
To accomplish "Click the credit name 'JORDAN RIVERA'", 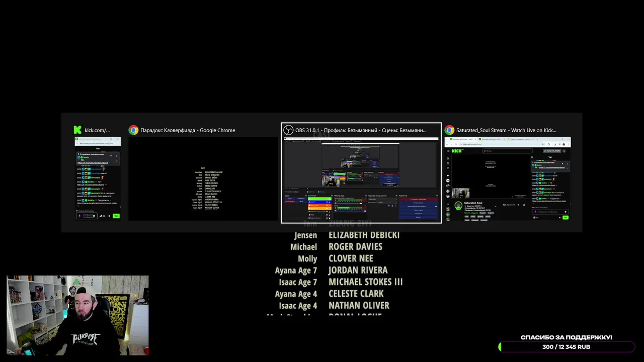I will pos(358,270).
